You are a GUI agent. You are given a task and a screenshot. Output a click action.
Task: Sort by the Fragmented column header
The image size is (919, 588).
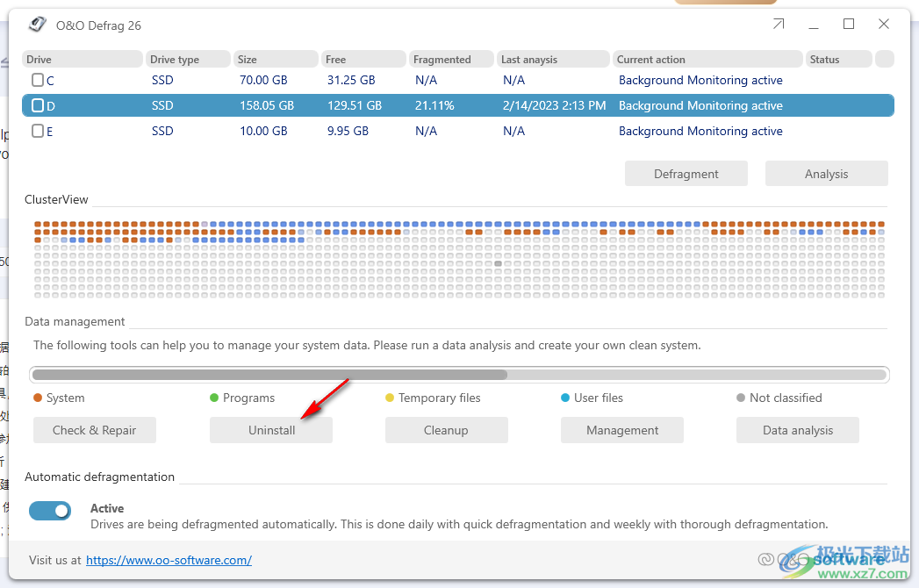coord(451,59)
